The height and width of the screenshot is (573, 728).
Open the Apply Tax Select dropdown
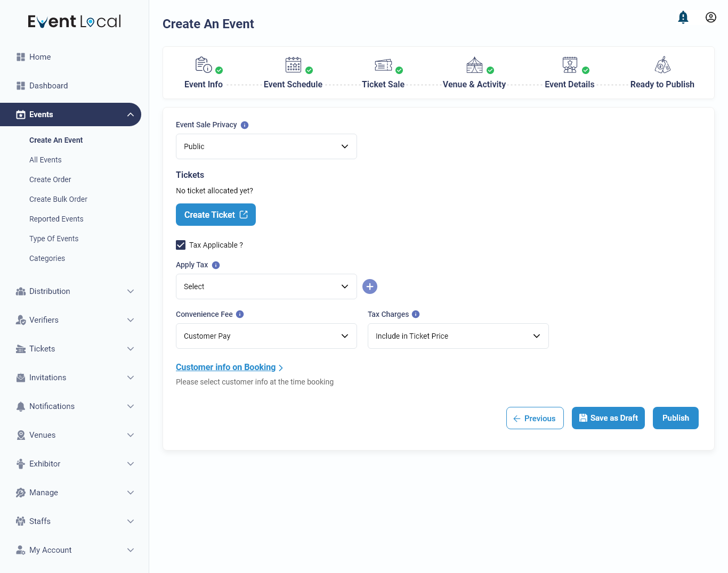coord(266,286)
